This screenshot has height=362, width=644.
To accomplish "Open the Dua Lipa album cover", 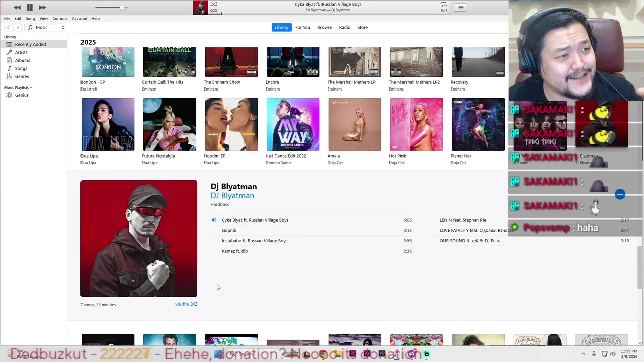I will pos(108,124).
